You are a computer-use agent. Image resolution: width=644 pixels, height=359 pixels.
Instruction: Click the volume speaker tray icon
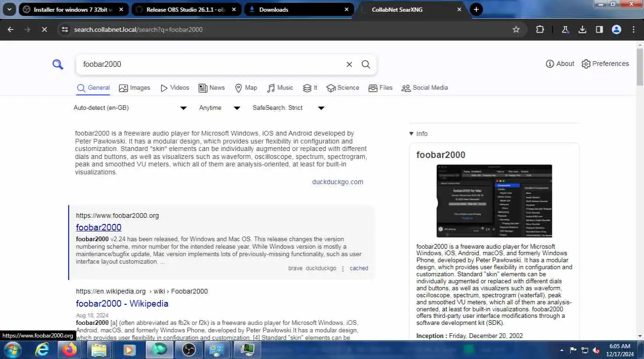point(596,350)
